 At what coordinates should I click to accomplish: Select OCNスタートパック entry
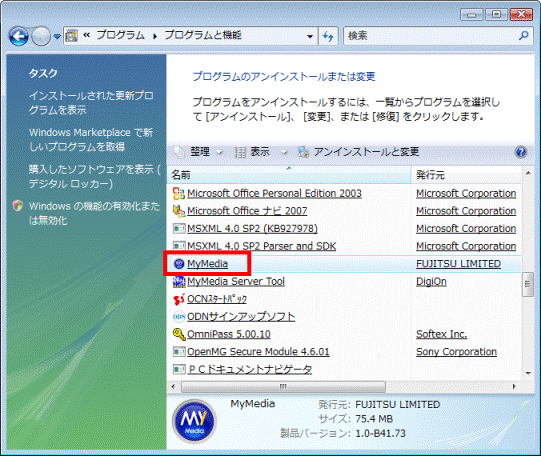[217, 299]
